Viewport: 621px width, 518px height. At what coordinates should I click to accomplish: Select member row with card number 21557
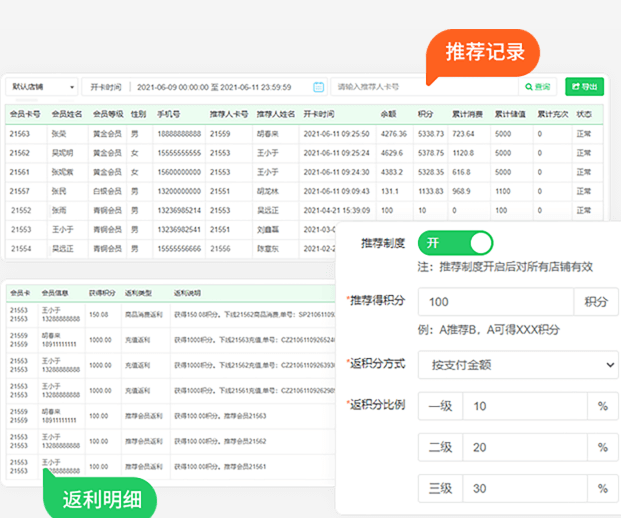tap(19, 190)
